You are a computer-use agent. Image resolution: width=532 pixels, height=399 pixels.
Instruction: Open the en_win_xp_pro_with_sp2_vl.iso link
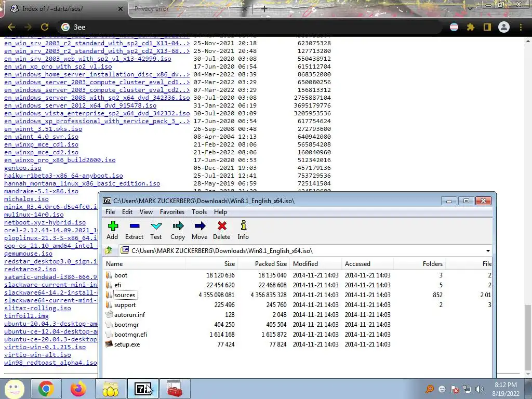click(58, 66)
